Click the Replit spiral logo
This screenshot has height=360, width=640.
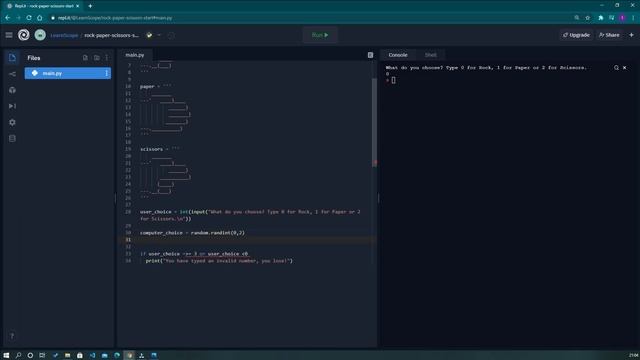click(24, 35)
